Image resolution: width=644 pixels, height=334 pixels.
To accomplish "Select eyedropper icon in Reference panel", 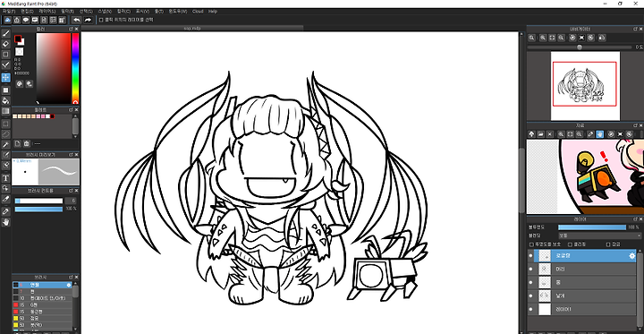I will [590, 134].
